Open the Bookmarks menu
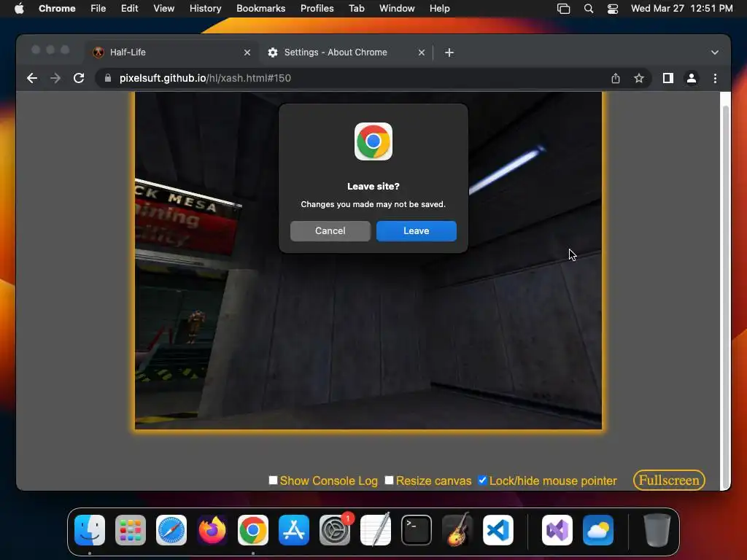This screenshot has height=560, width=747. pos(260,9)
